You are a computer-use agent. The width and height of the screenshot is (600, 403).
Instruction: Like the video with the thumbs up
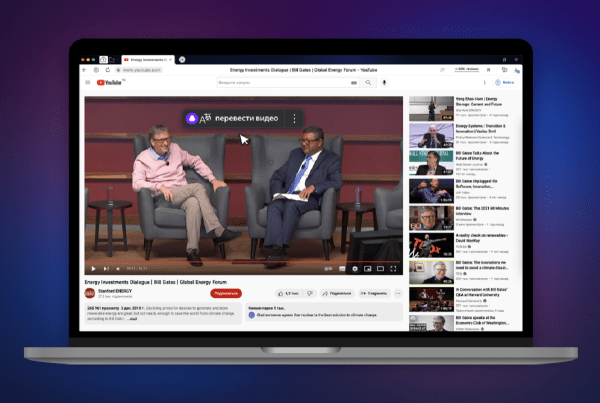point(290,294)
